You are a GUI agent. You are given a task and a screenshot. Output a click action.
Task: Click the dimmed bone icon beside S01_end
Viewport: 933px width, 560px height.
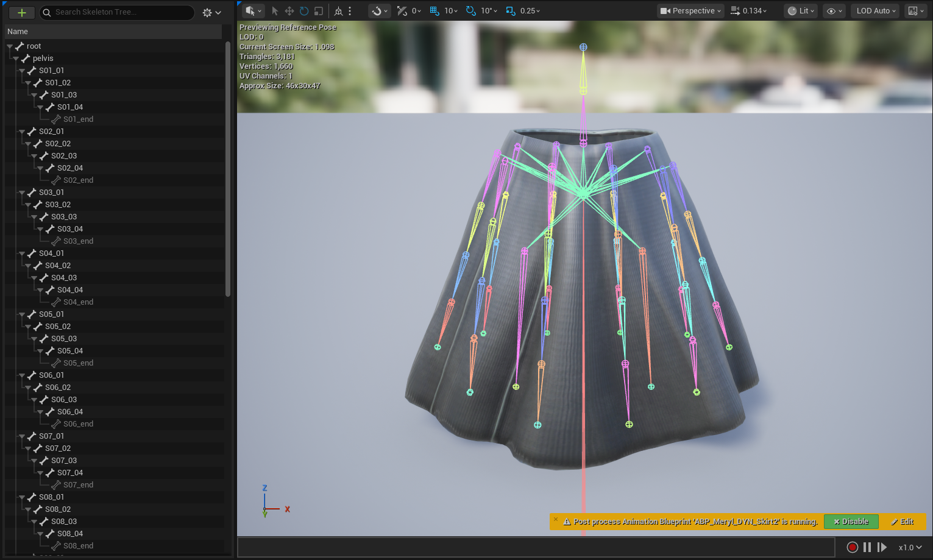56,119
